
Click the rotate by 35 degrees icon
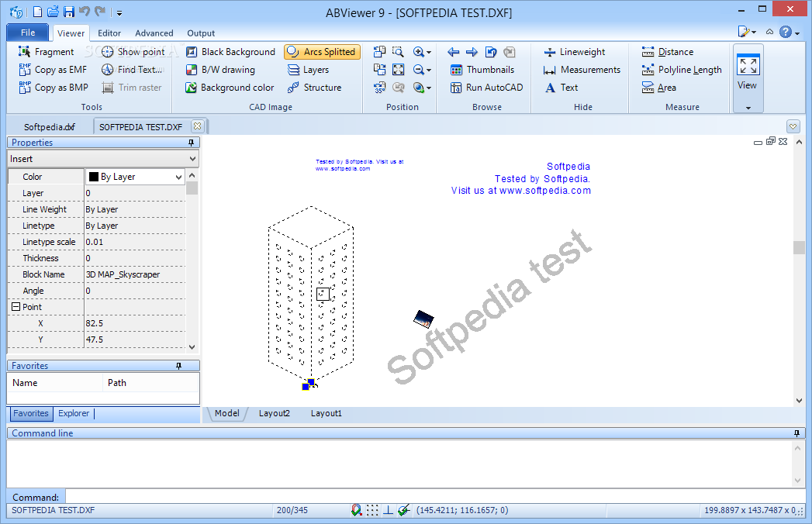coord(379,88)
